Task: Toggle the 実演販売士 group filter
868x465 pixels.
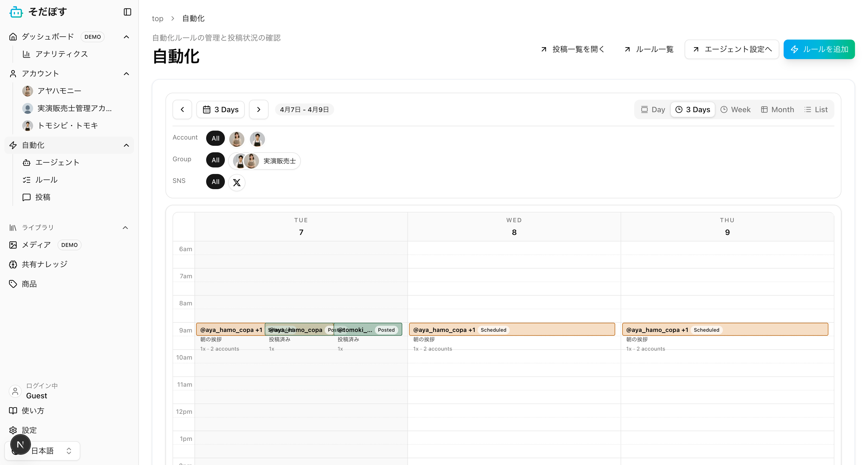Action: [264, 161]
